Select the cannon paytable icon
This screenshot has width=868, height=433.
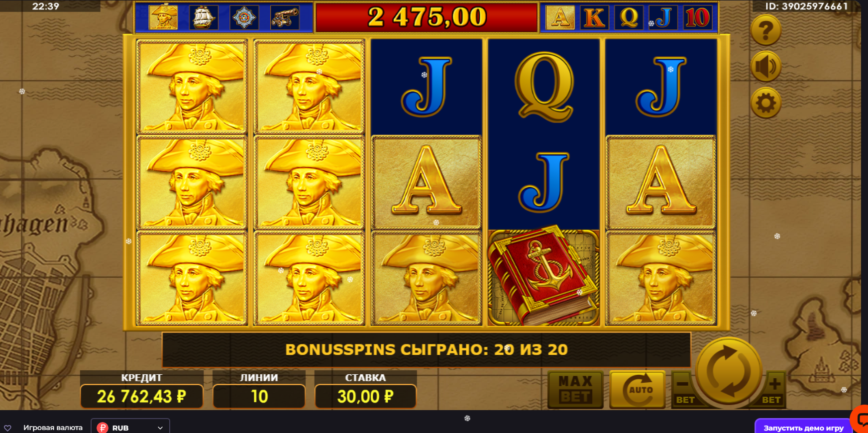tap(285, 17)
